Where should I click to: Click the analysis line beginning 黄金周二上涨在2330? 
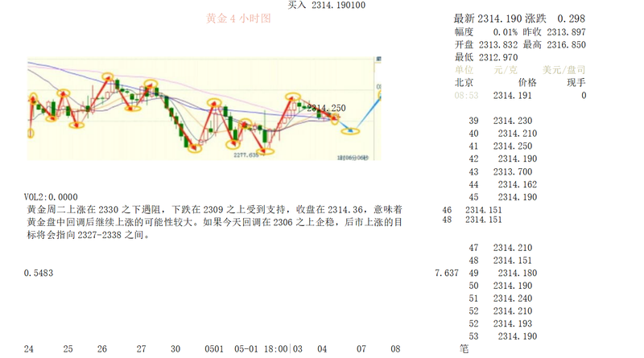[x=214, y=210]
